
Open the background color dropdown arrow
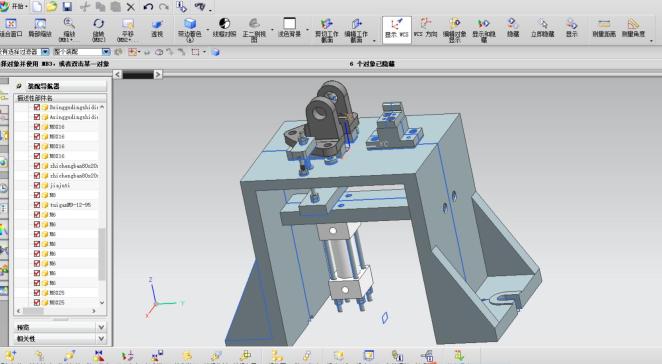tap(307, 30)
